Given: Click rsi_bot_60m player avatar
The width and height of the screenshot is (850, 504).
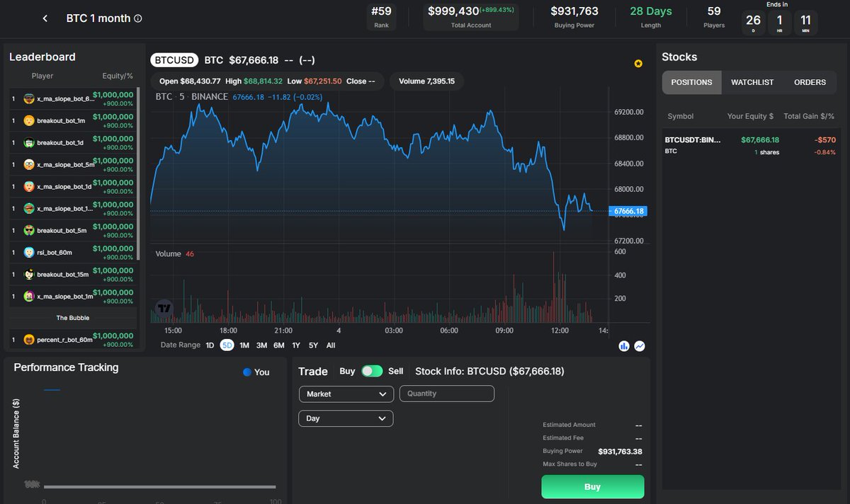Looking at the screenshot, I should [29, 253].
